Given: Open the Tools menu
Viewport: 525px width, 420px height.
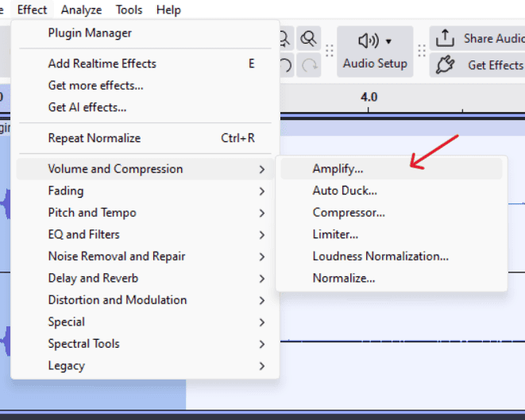Looking at the screenshot, I should [129, 10].
